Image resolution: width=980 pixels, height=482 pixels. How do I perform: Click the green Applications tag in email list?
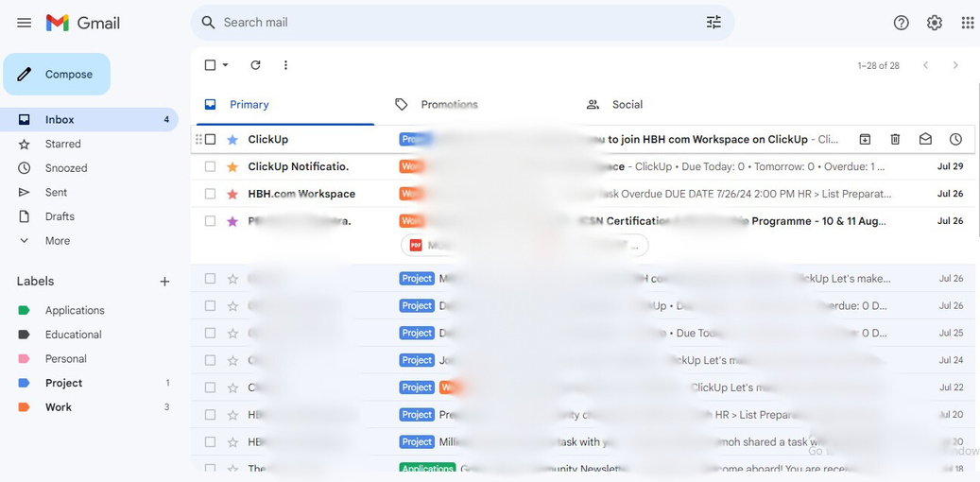pos(427,469)
